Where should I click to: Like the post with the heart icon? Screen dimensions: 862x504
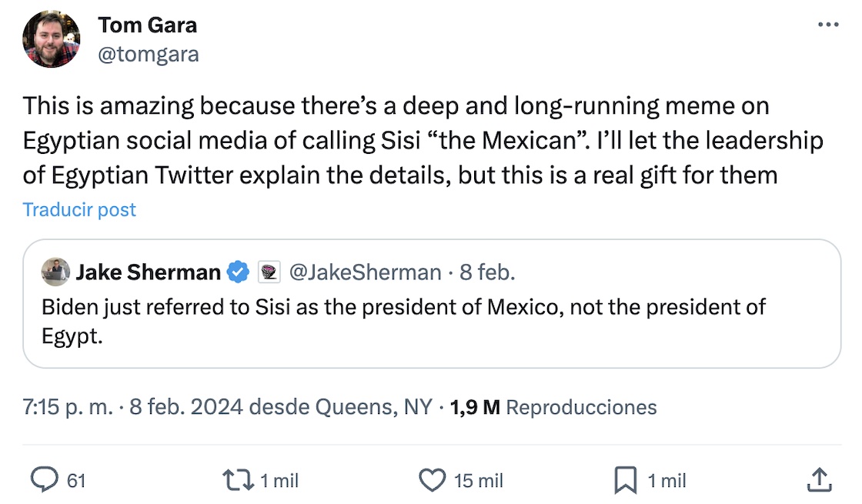(432, 480)
